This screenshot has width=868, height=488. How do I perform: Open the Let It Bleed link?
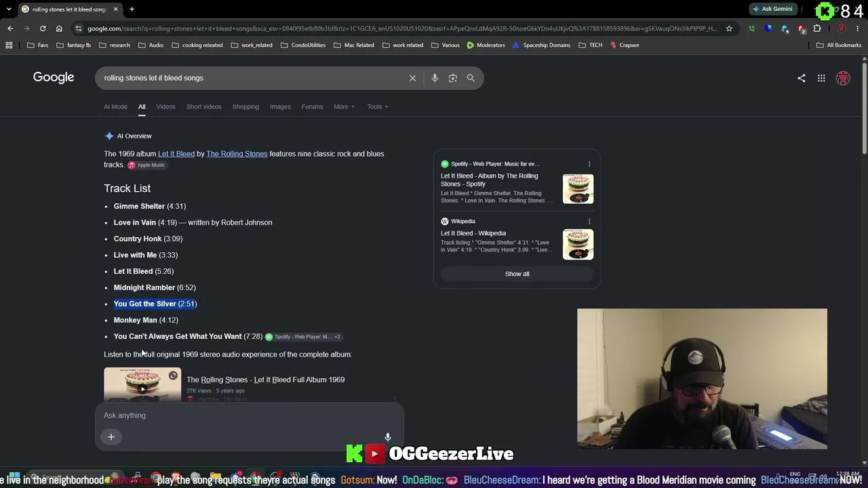(176, 154)
